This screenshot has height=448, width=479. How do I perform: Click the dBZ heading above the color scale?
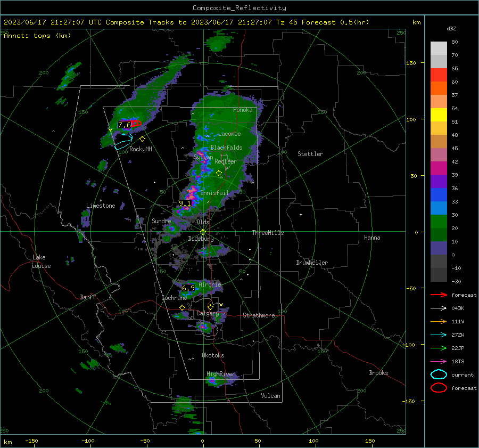pos(451,28)
